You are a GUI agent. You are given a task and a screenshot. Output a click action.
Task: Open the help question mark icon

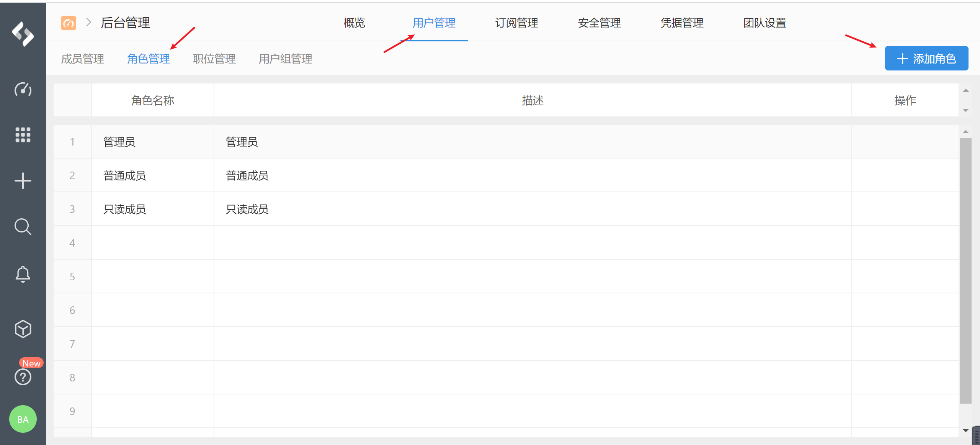23,377
